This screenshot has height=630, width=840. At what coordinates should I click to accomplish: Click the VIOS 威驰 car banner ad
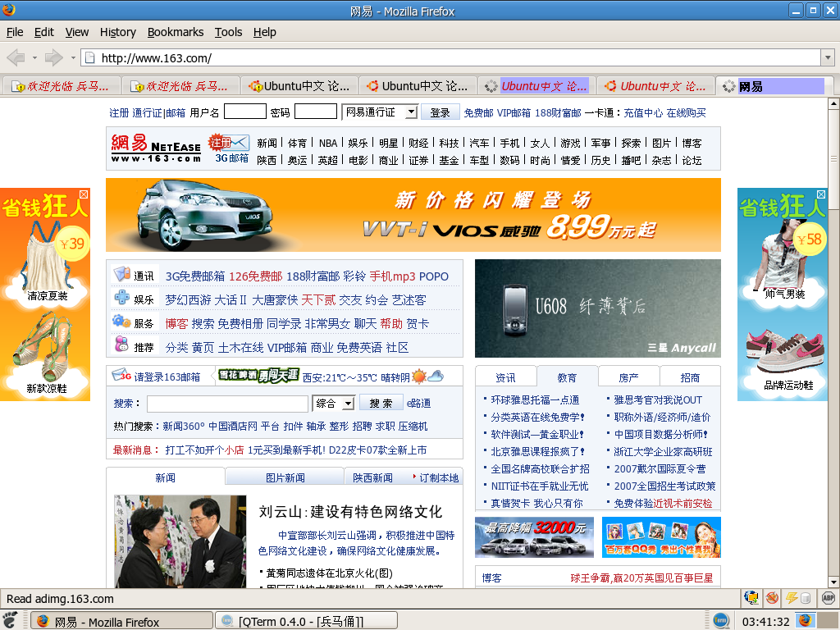[x=413, y=215]
